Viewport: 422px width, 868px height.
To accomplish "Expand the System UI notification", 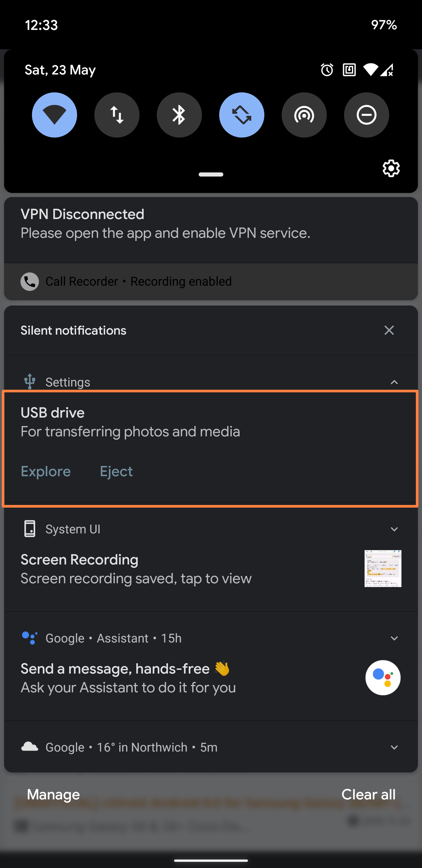I will pos(394,529).
